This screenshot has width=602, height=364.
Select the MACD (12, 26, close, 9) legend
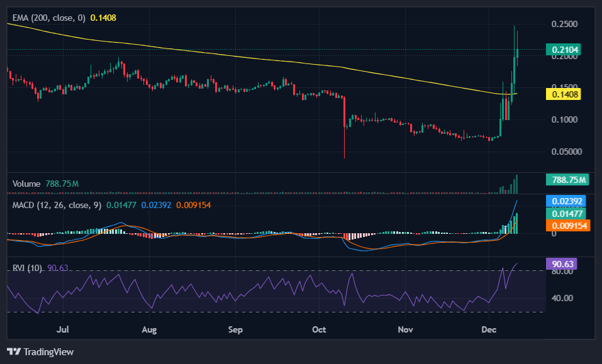click(57, 205)
